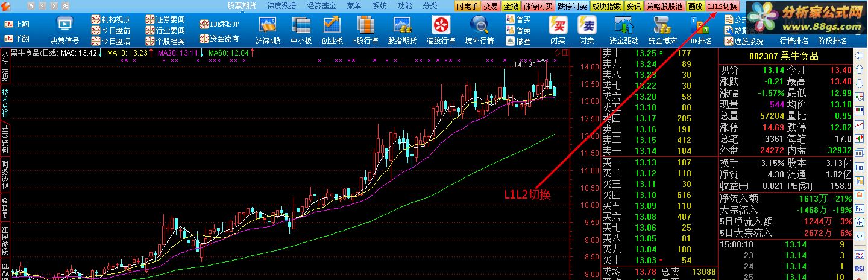Click the forward arrow in title bar
The width and height of the screenshot is (868, 280).
[x=54, y=6]
